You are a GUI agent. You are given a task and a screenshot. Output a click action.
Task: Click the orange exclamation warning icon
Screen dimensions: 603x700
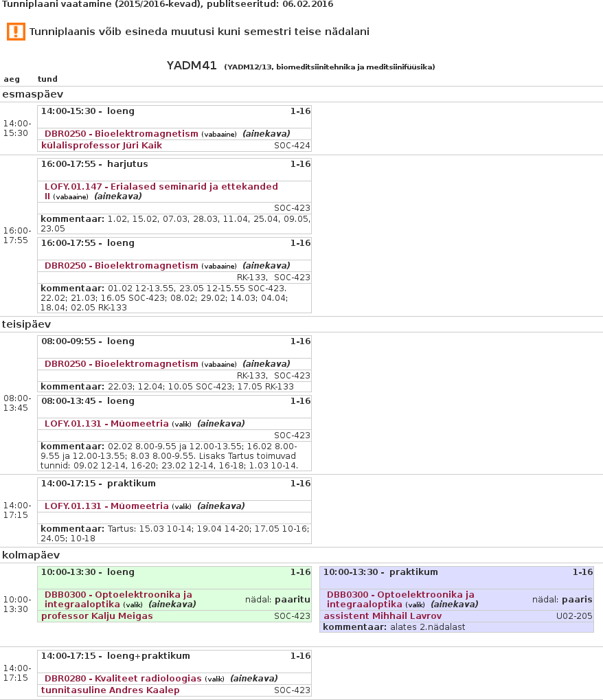point(16,32)
